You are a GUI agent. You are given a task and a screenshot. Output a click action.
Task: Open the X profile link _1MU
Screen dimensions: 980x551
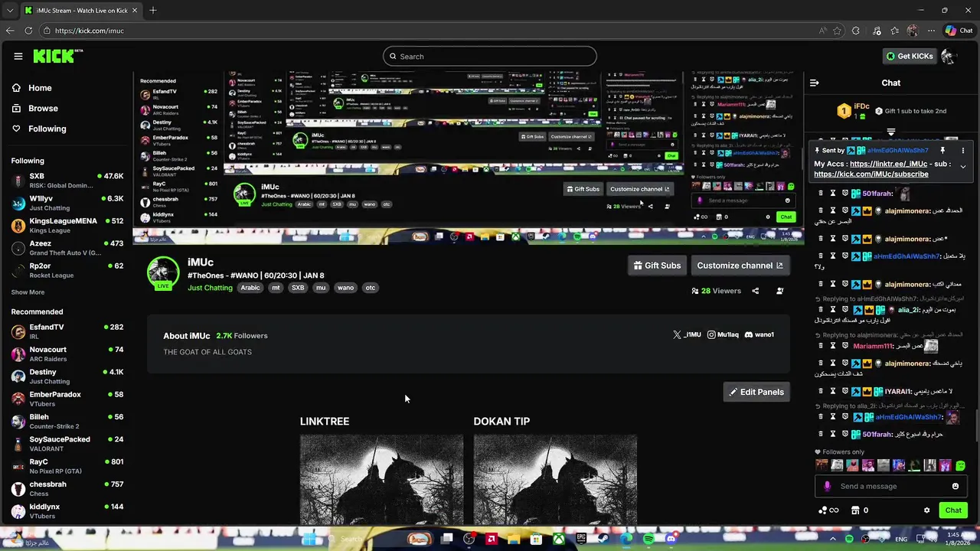point(687,334)
